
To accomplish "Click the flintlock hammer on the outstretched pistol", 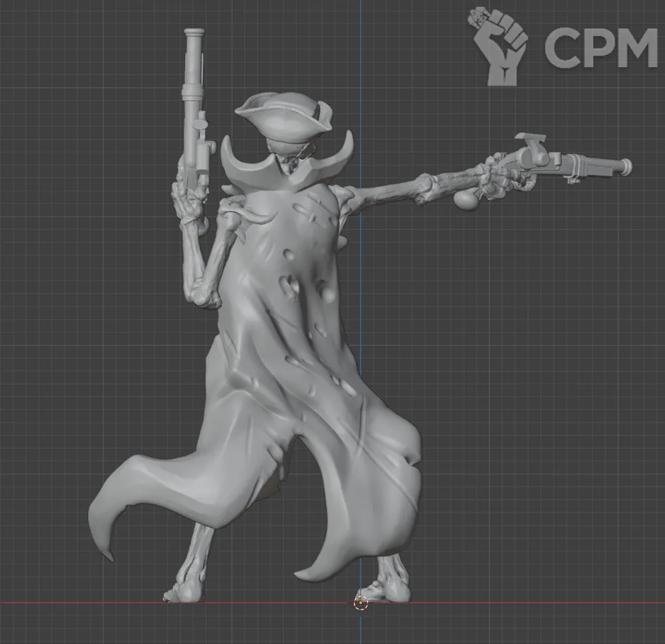I will pyautogui.click(x=531, y=144).
